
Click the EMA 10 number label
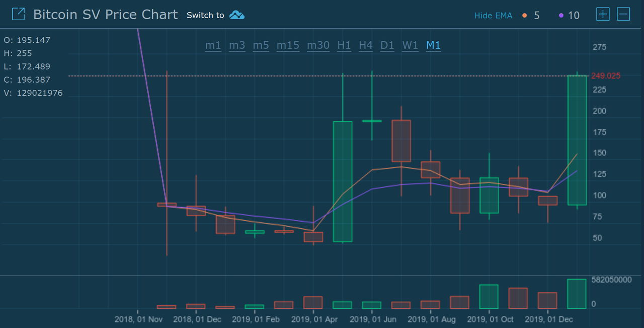pyautogui.click(x=574, y=16)
